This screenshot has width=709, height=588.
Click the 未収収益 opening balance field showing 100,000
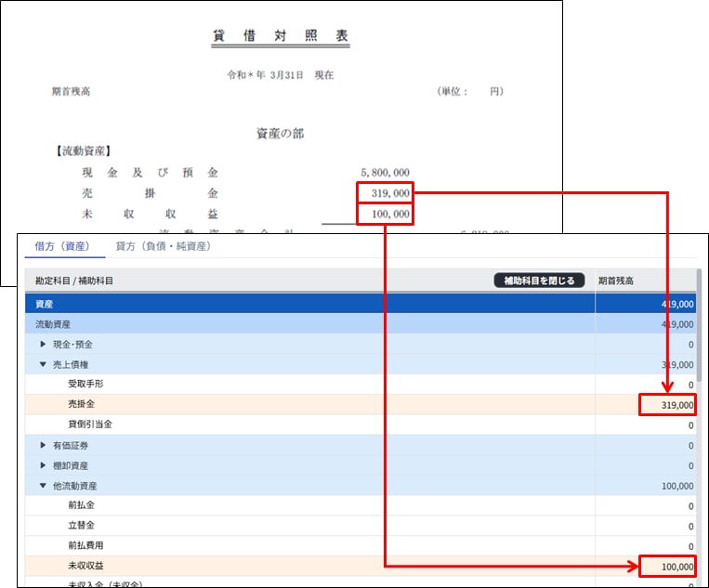click(666, 567)
